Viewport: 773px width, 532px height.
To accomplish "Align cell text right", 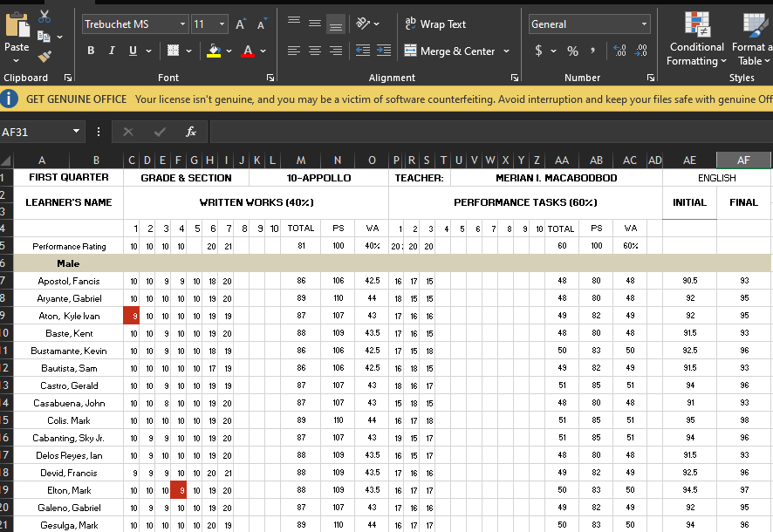I will (x=336, y=51).
